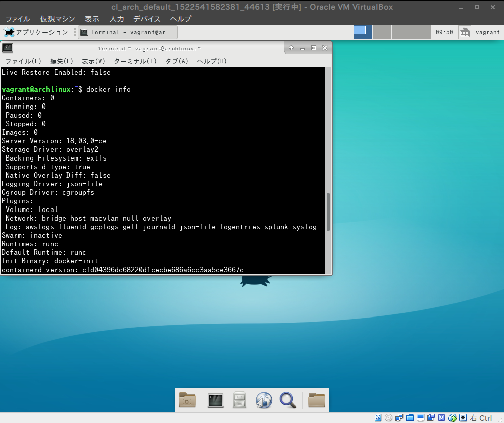The height and width of the screenshot is (423, 504).
Task: Switch to the fourth workspace
Action: (421, 32)
